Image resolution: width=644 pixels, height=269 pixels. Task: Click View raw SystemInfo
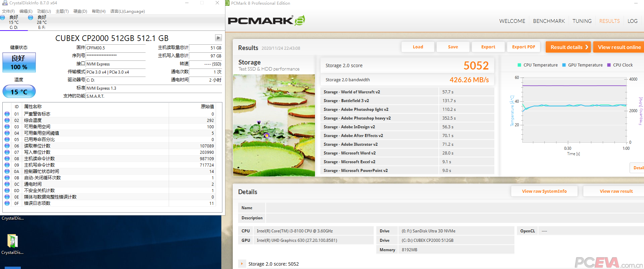pyautogui.click(x=544, y=191)
